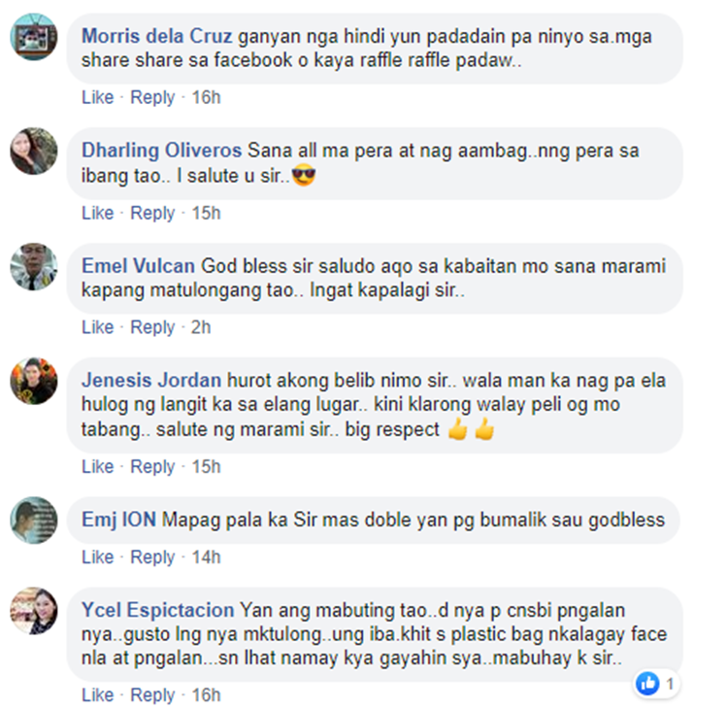
Task: Reply to Morris dela Cruz's comment
Action: tap(152, 97)
